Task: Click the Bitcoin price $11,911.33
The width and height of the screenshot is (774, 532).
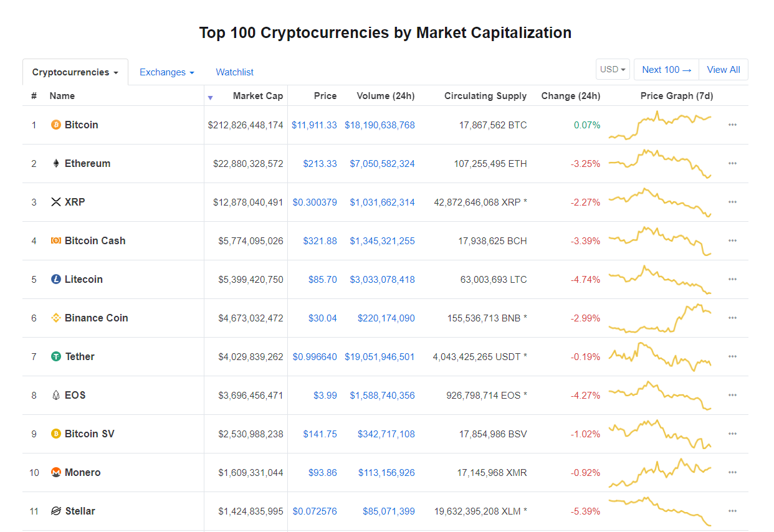Action: (x=314, y=125)
